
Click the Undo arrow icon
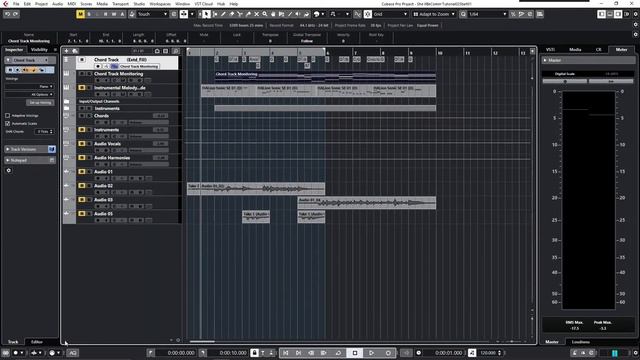pos(7,14)
